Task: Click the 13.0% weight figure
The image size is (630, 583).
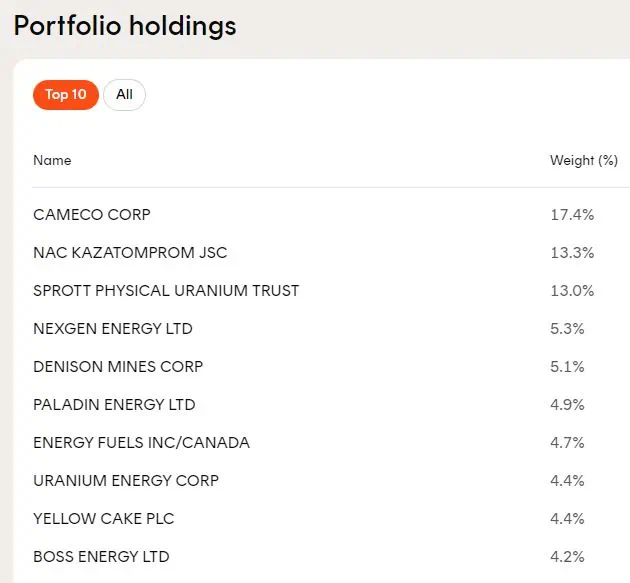Action: (x=573, y=291)
